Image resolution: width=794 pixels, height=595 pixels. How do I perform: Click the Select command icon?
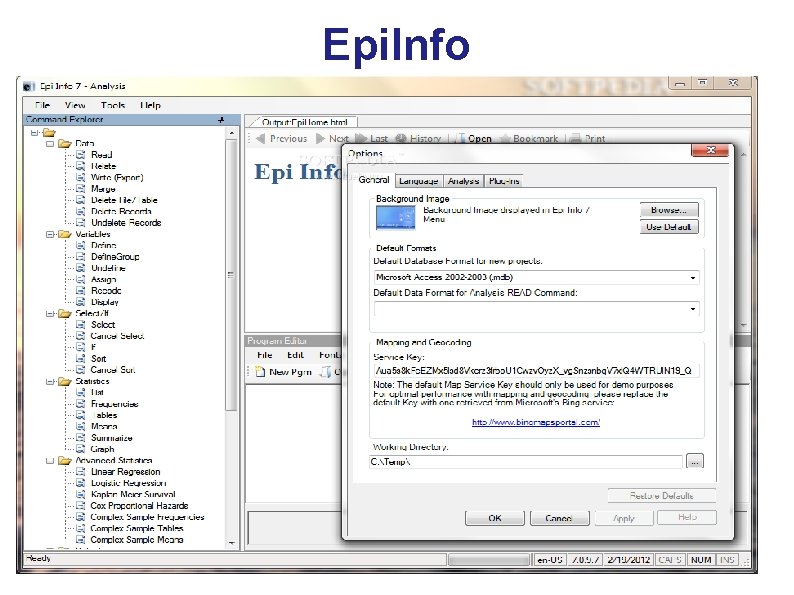(x=80, y=325)
